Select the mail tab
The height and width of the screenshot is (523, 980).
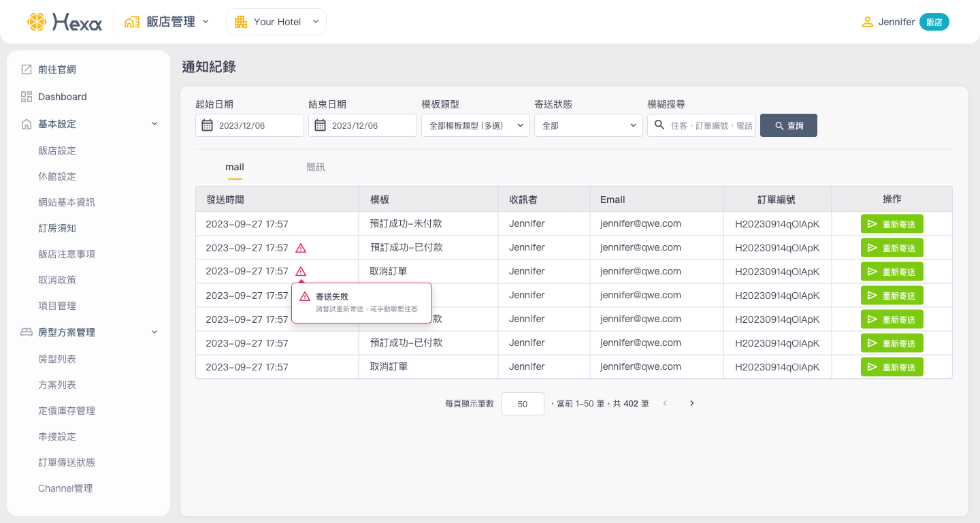[x=235, y=167]
